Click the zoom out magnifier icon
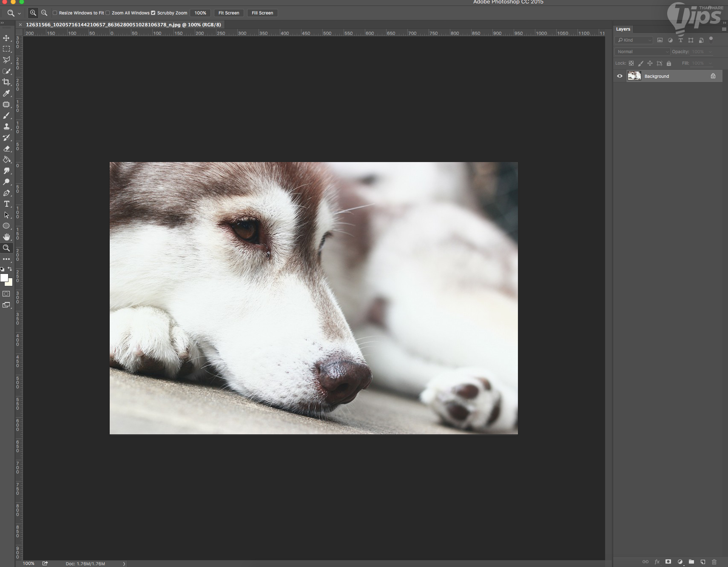The image size is (728, 567). pyautogui.click(x=44, y=13)
